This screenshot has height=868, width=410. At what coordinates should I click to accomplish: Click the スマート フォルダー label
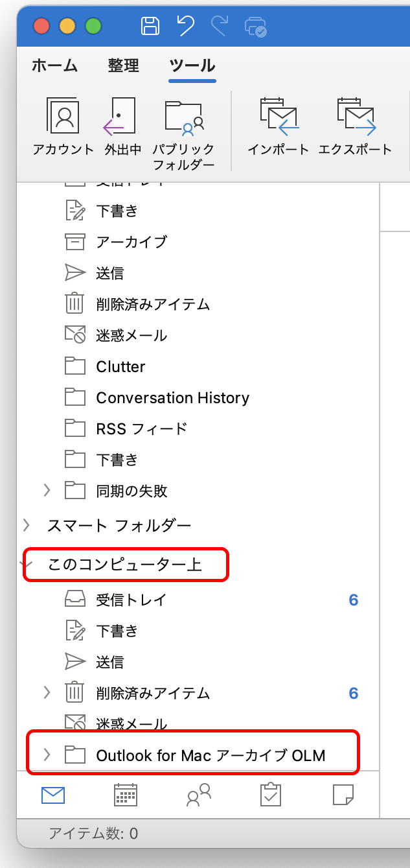tap(119, 525)
